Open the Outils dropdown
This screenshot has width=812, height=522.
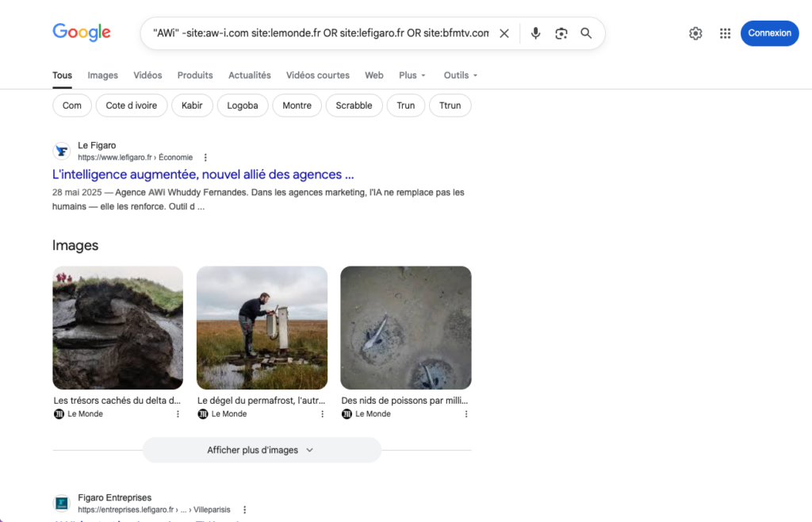click(x=461, y=75)
